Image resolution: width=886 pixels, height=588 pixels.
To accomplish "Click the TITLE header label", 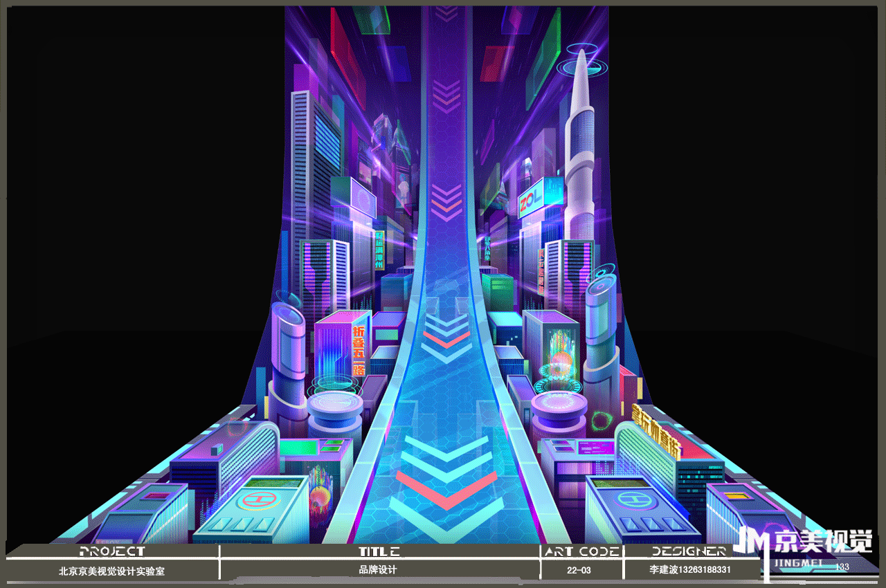I will [x=379, y=551].
